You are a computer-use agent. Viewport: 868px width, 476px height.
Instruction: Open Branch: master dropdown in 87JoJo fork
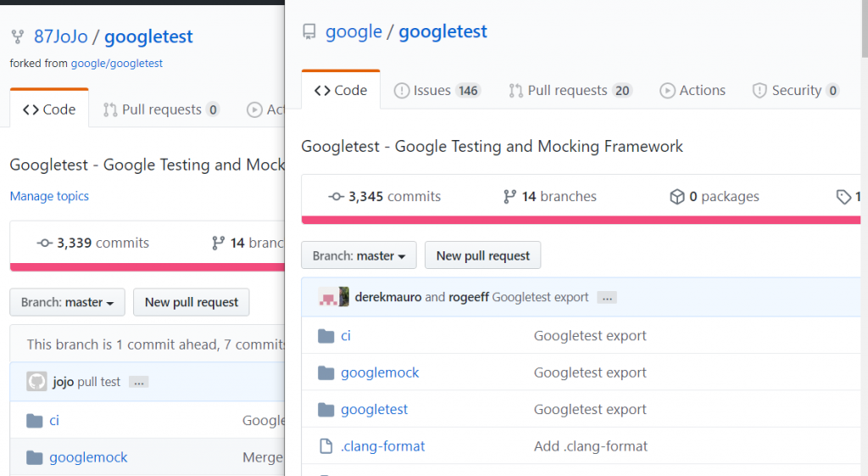67,302
